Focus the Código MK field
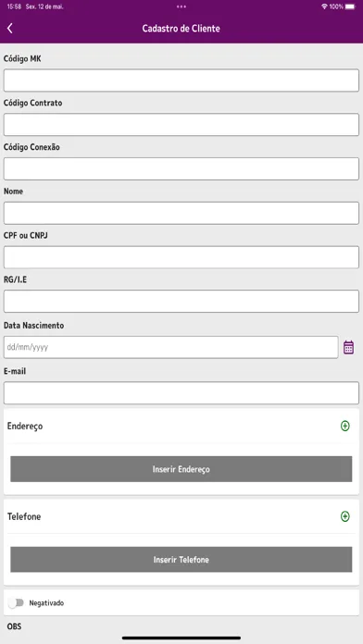Viewport: 363px width, 644px height. (181, 80)
